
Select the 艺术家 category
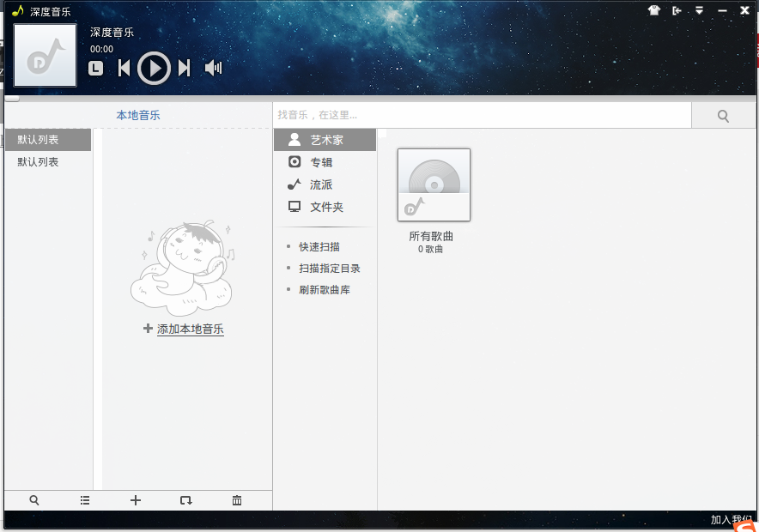[x=325, y=140]
